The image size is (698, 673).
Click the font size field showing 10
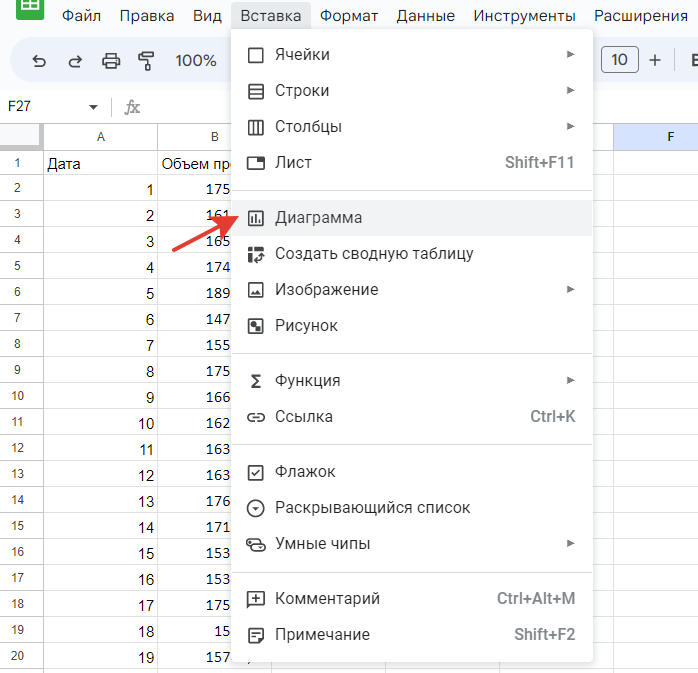(619, 60)
